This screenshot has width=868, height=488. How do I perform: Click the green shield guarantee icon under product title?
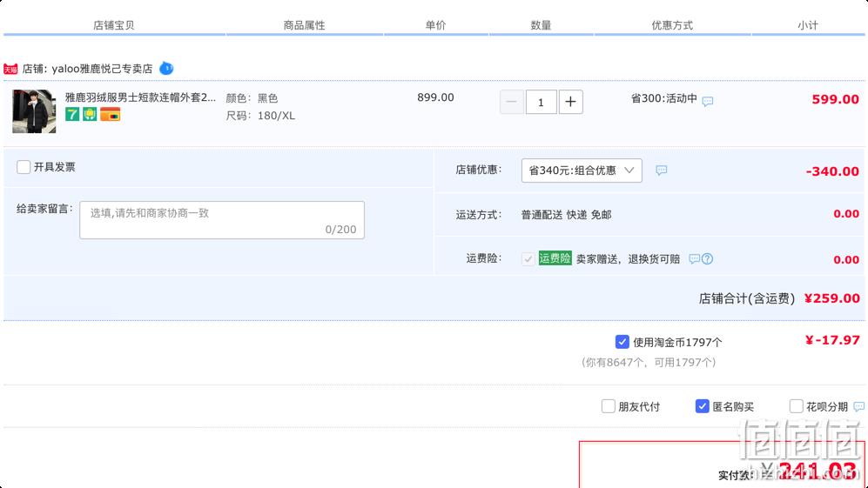[x=90, y=115]
